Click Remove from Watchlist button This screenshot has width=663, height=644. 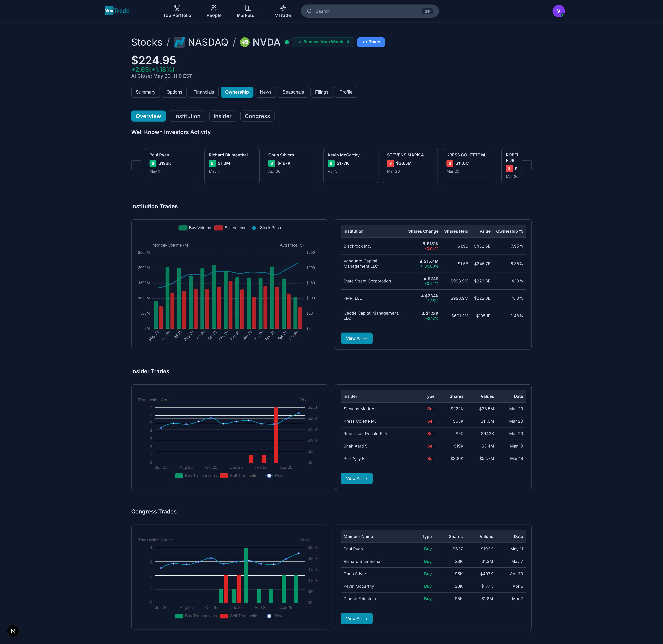(x=323, y=42)
